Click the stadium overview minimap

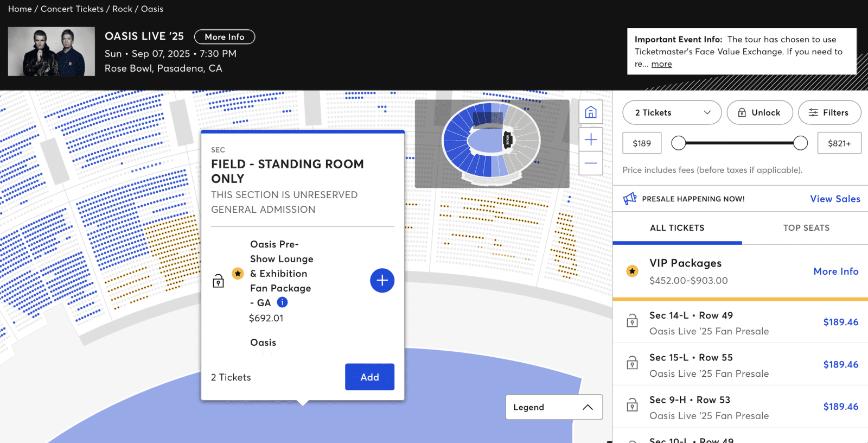[492, 144]
